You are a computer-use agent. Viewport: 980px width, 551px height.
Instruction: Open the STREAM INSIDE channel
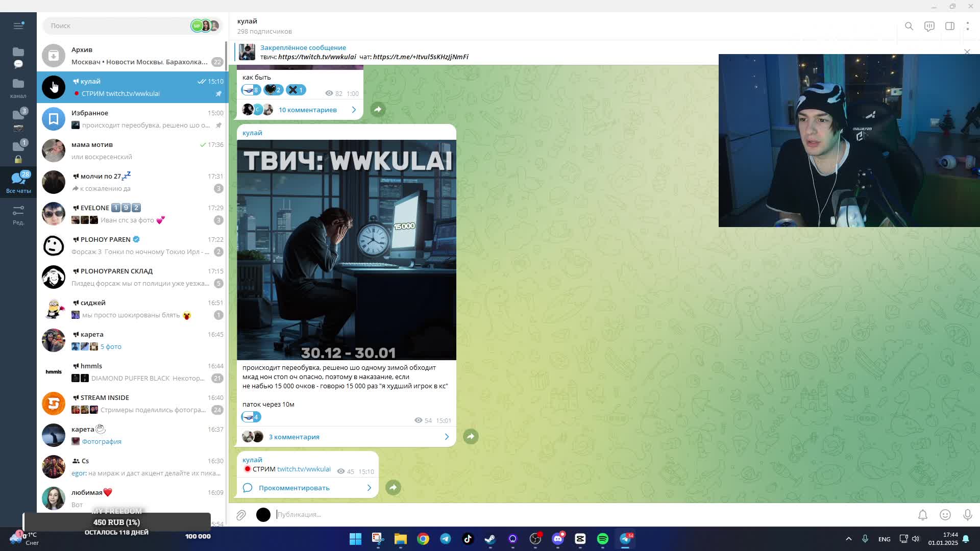click(x=133, y=404)
